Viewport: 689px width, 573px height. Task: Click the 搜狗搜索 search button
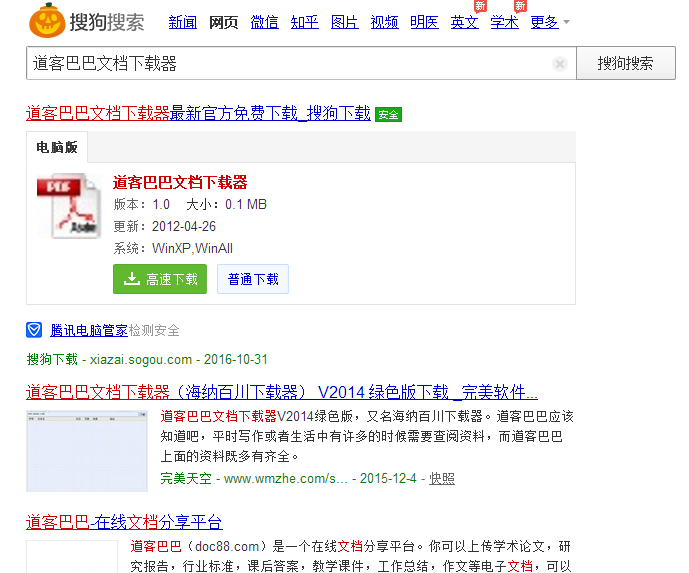[x=626, y=63]
